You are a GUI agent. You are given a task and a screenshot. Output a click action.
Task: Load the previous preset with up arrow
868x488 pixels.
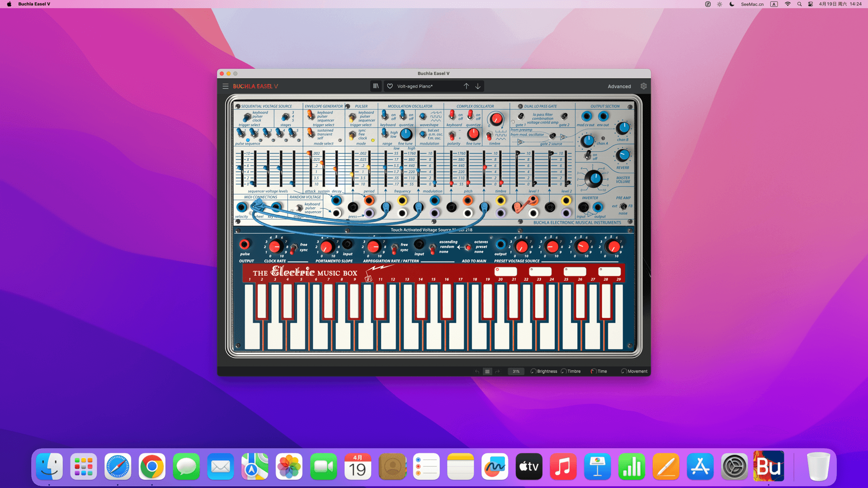coord(466,86)
